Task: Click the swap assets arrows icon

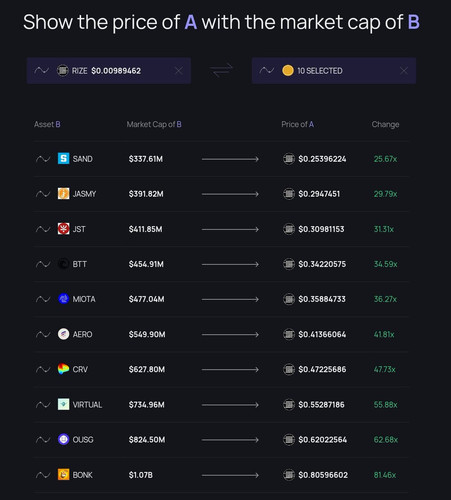Action: point(221,70)
